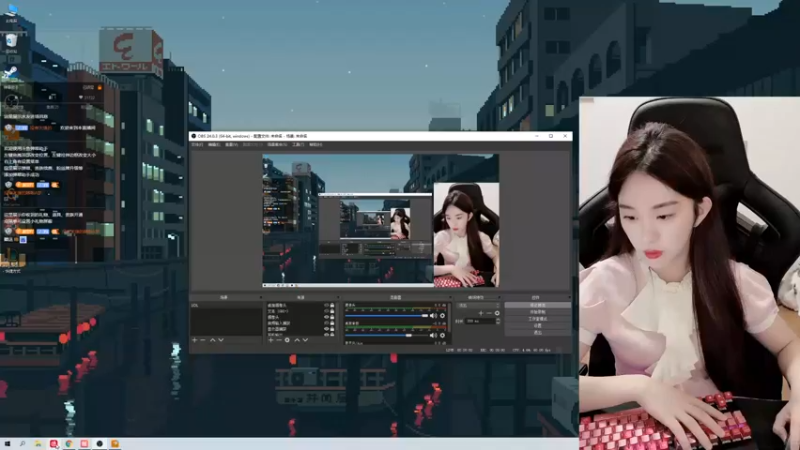Click second mixer channel volume slider
Viewport: 800px width, 450px height.
[387, 335]
